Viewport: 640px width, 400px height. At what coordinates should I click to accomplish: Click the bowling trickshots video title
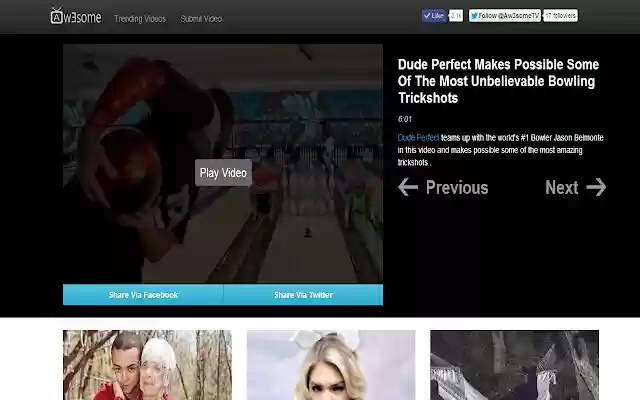click(498, 81)
